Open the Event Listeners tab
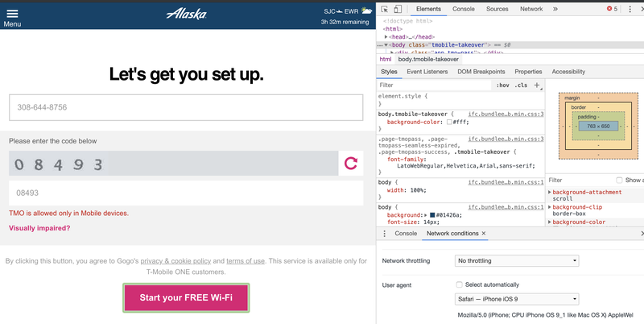 coord(427,72)
